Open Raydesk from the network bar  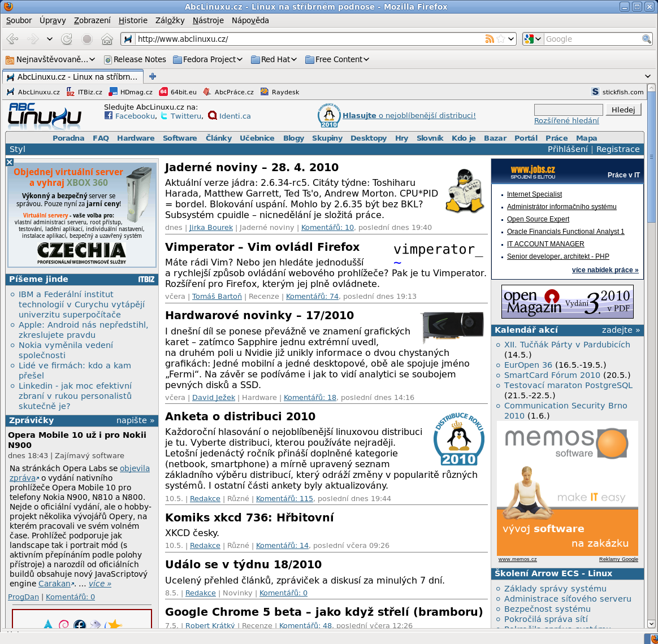[x=279, y=92]
